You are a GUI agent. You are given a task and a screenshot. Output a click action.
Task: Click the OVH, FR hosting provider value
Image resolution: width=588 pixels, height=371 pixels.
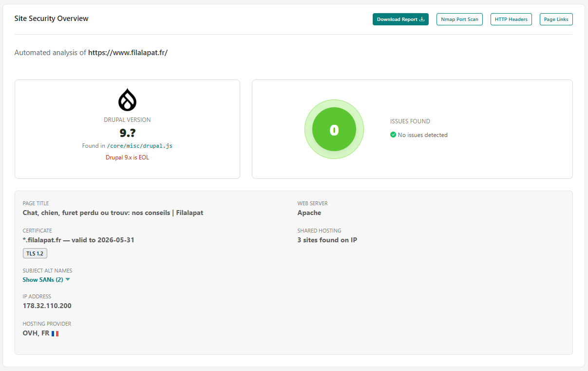coord(36,333)
